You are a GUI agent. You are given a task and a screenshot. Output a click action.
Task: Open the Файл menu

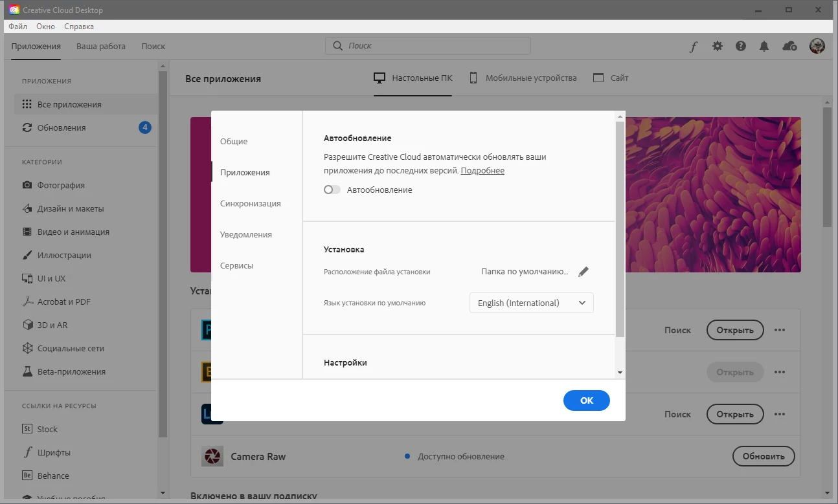tap(18, 27)
